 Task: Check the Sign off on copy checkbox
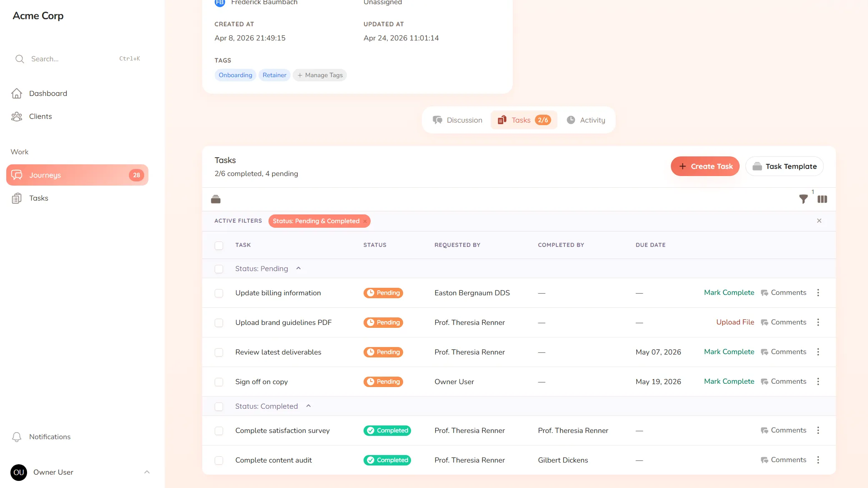[219, 382]
